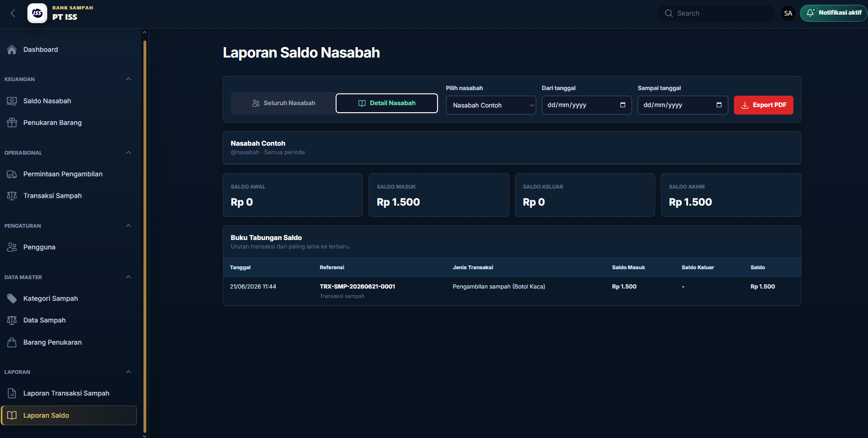Click the Saldo Keluar column header
Image resolution: width=868 pixels, height=438 pixels.
698,267
